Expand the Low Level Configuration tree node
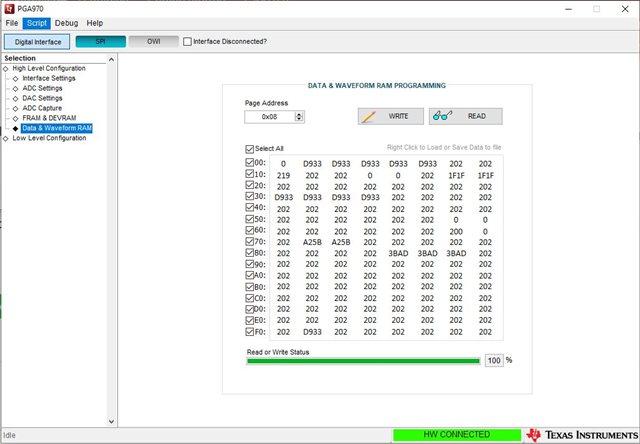640x444 pixels. 6,138
